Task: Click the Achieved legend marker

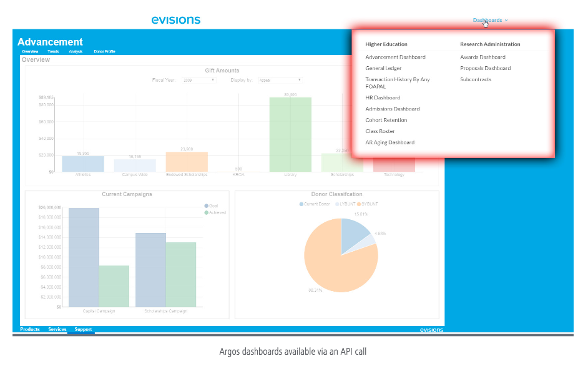Action: (206, 213)
